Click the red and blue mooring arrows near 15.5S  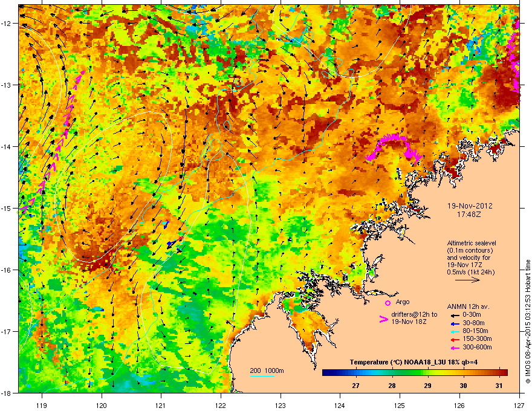[x=175, y=241]
